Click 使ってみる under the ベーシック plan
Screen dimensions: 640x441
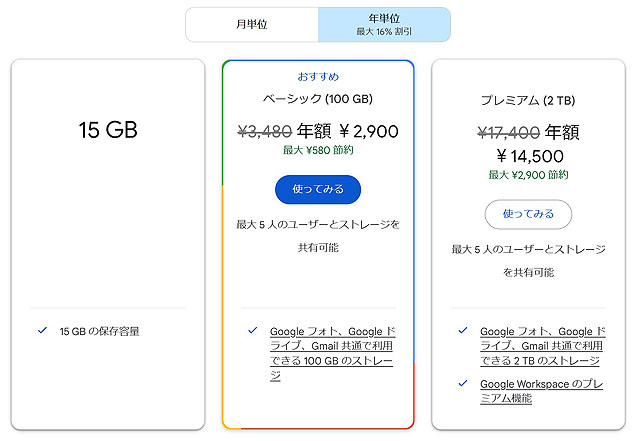pos(317,189)
